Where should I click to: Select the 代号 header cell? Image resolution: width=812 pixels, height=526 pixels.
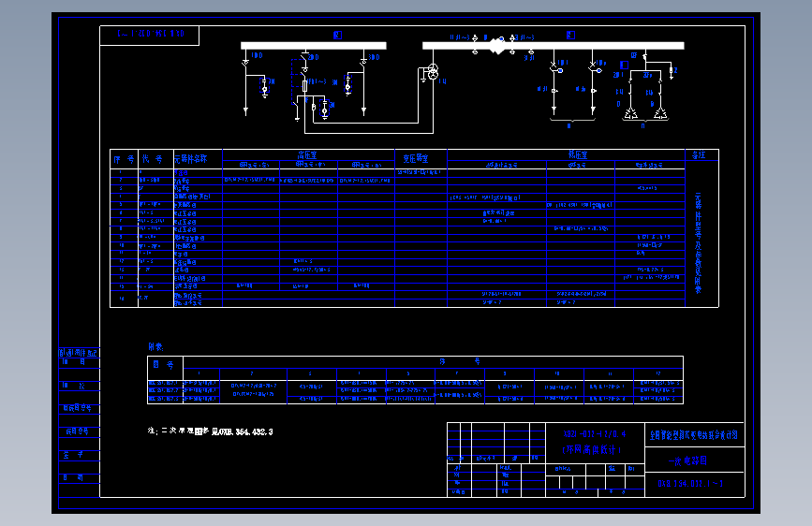coord(155,159)
